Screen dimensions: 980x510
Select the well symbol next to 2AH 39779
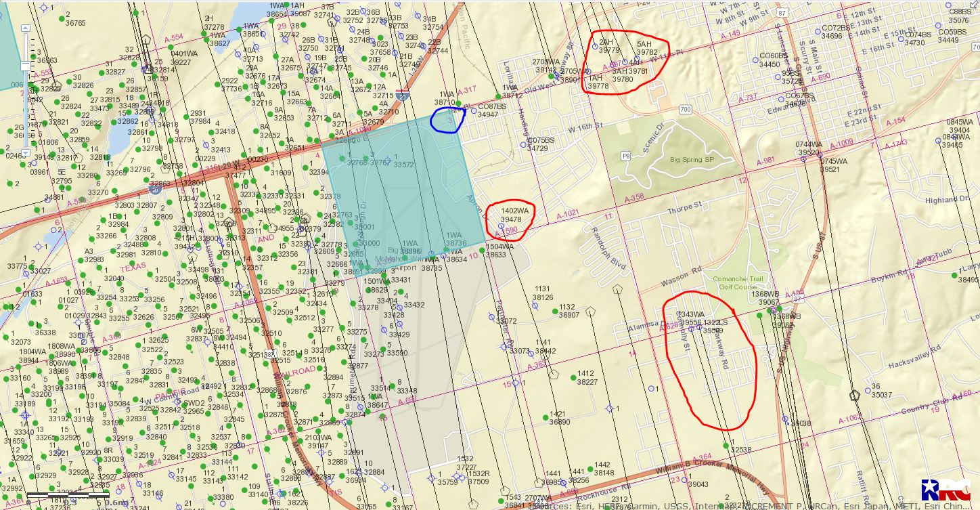(595, 46)
